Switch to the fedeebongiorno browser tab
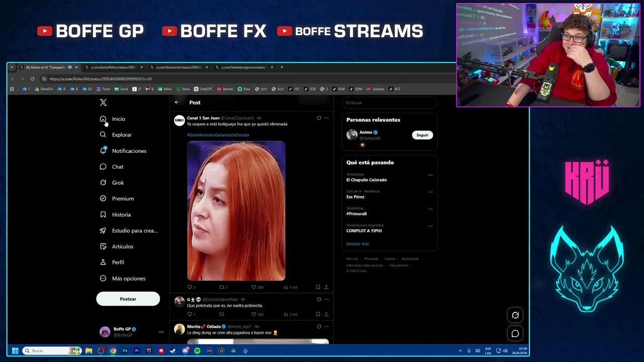The height and width of the screenshot is (362, 644). [x=244, y=67]
